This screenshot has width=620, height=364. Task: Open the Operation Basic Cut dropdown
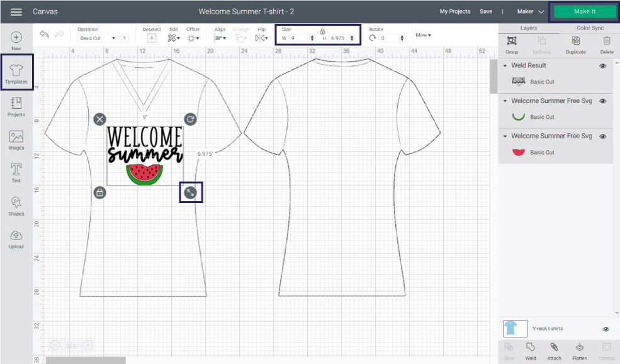point(97,38)
